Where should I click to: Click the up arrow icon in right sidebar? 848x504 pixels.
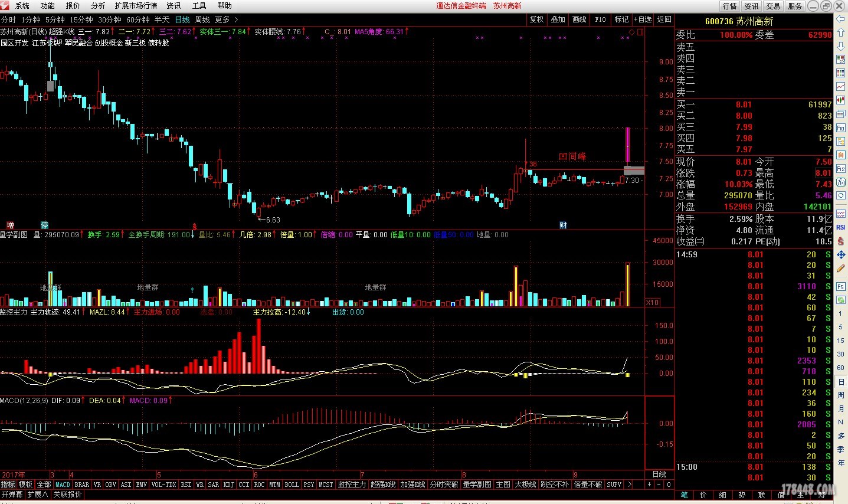(x=841, y=32)
